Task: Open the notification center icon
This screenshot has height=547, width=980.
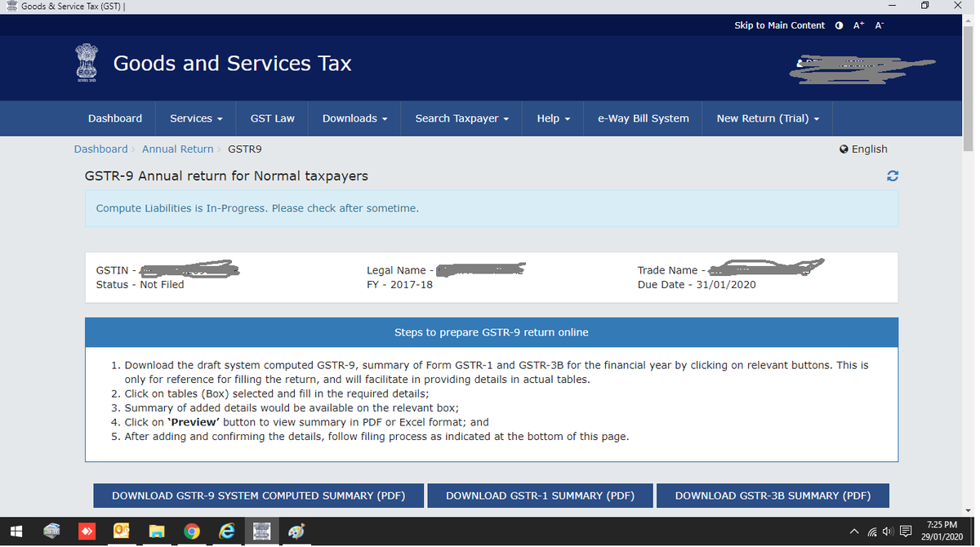Action: pos(906,532)
